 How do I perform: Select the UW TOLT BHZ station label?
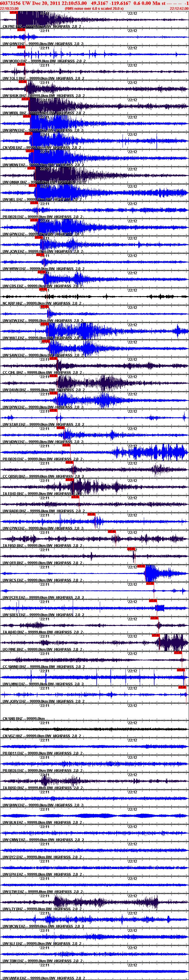tap(14, 78)
